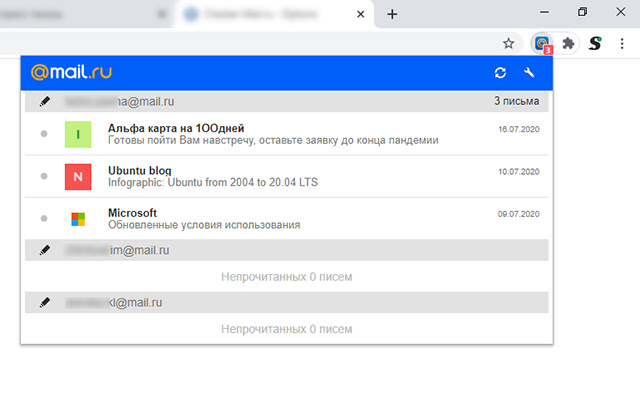Toggle read dot for Ubuntu blog email
The width and height of the screenshot is (640, 400).
point(44,176)
